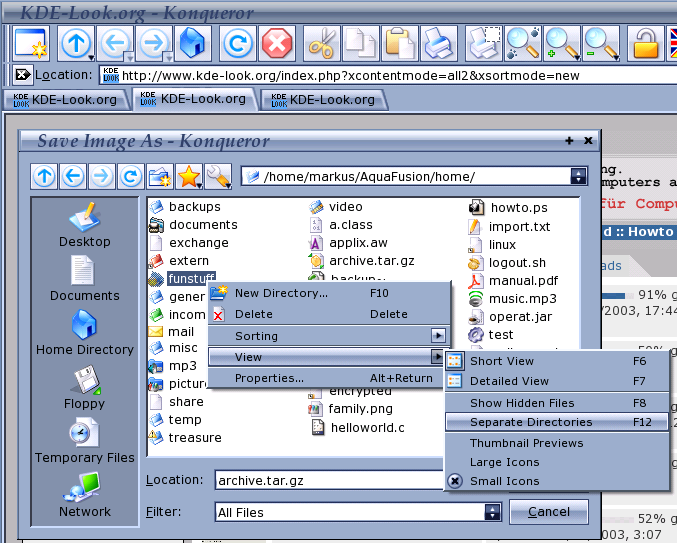The image size is (677, 543).
Task: Select the file manual.pdf
Action: click(x=513, y=281)
